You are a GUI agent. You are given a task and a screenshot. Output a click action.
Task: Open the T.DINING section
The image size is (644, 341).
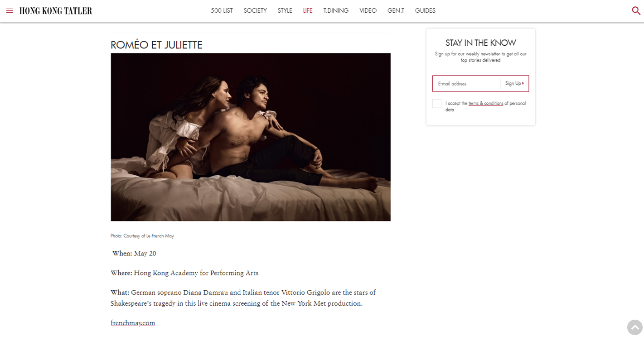point(336,10)
